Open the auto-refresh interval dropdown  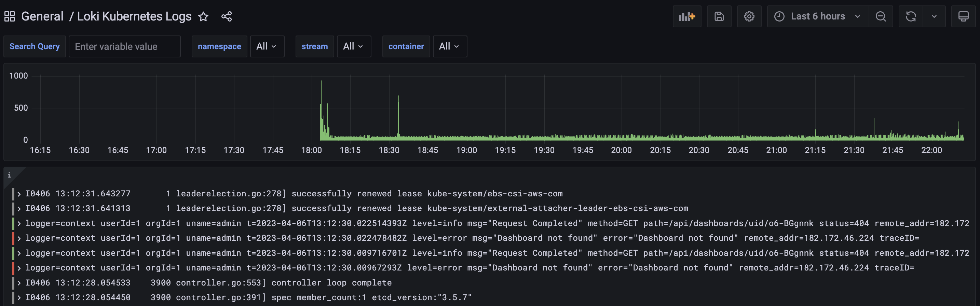pos(934,16)
